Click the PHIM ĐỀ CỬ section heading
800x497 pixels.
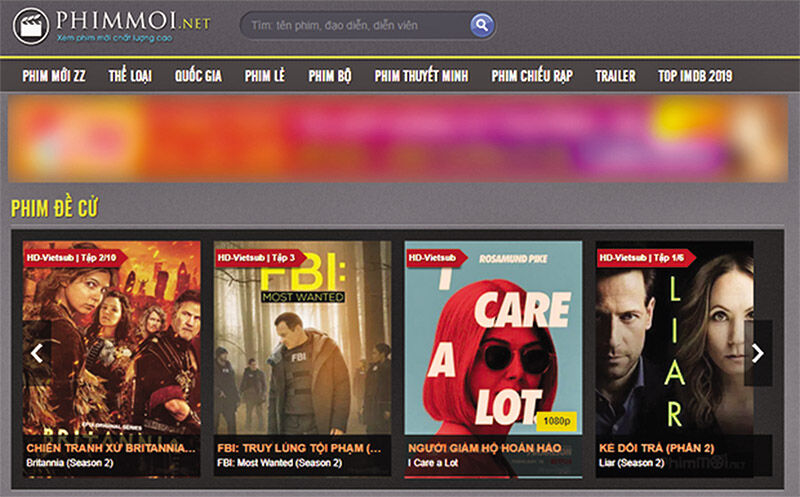point(54,208)
